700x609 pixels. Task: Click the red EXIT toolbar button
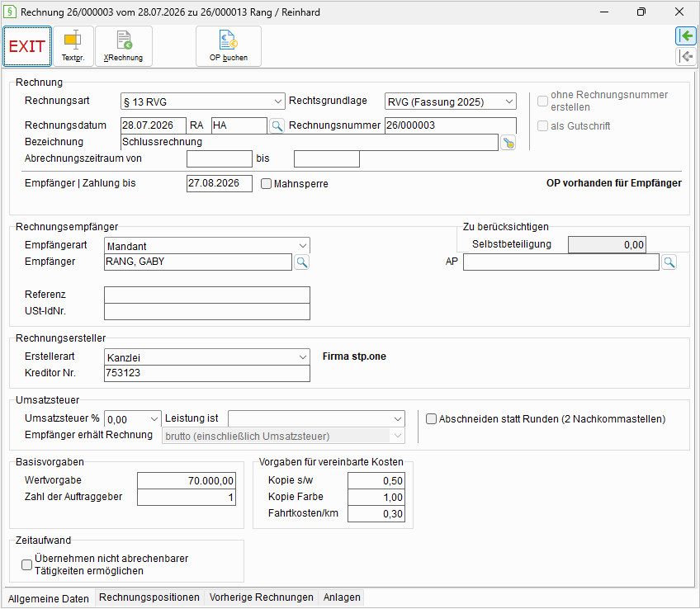click(x=27, y=46)
